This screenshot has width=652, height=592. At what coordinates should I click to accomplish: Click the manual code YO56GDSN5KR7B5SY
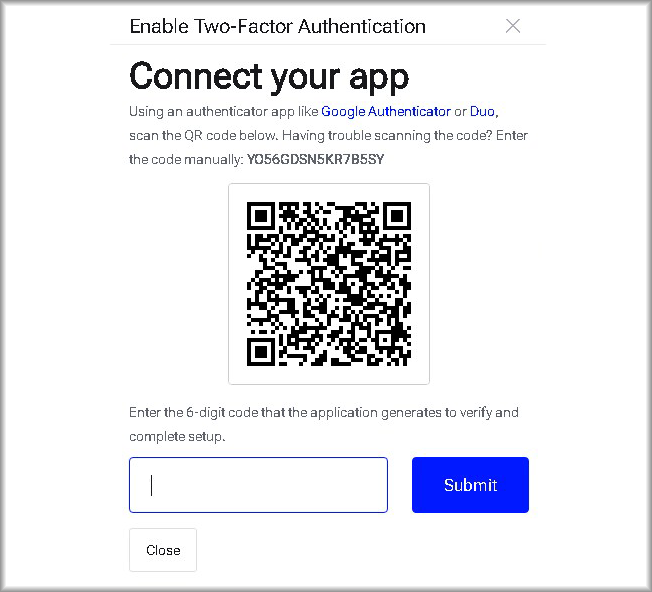pyautogui.click(x=316, y=159)
